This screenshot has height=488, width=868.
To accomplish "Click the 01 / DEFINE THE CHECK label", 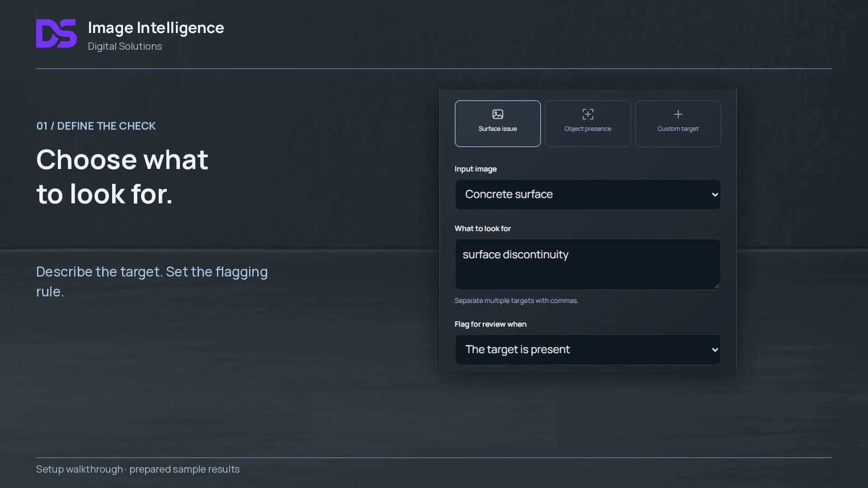I will (x=96, y=126).
